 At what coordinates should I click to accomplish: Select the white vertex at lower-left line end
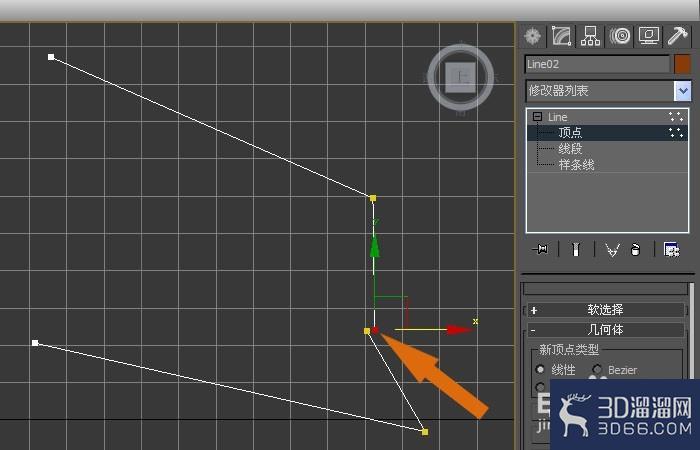(35, 343)
